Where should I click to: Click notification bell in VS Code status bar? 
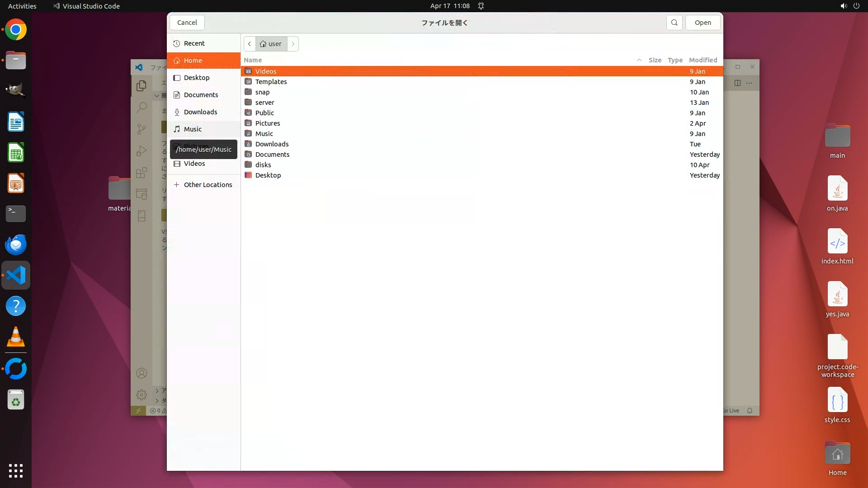(x=750, y=411)
